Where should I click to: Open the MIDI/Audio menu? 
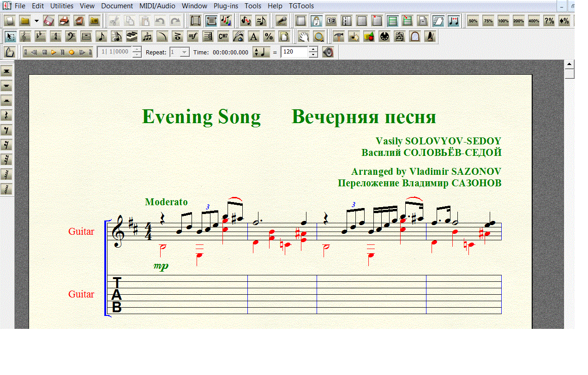[x=157, y=6]
